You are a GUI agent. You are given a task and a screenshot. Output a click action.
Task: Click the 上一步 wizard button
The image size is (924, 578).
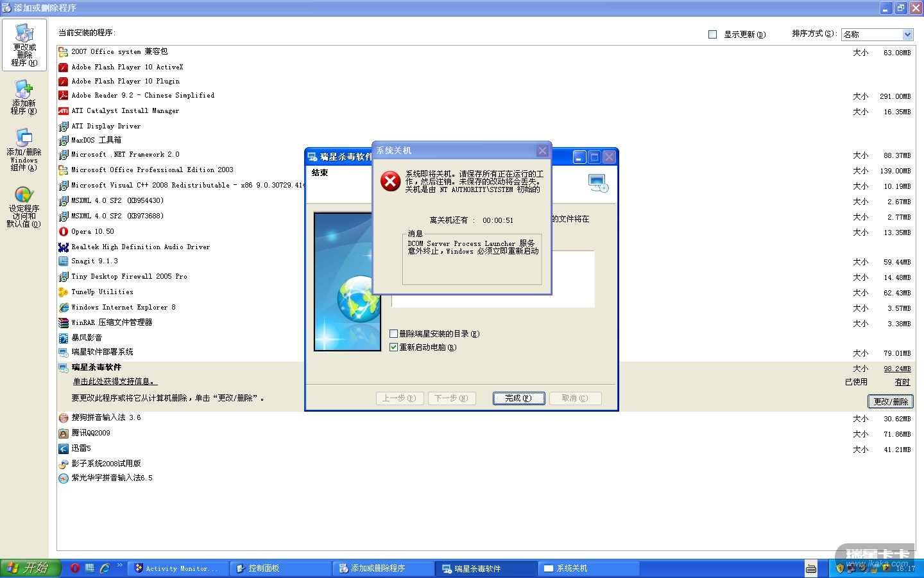399,398
